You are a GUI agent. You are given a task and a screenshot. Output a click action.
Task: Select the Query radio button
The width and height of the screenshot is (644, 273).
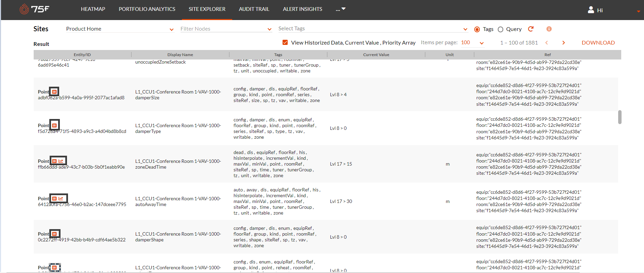pyautogui.click(x=501, y=29)
